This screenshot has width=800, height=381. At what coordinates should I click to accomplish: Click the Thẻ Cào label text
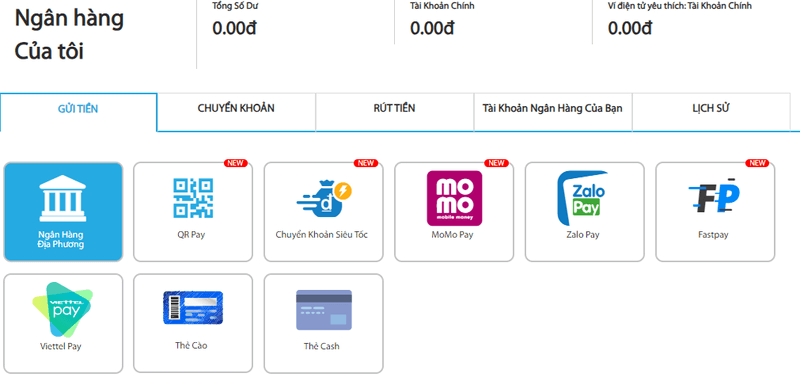[x=191, y=346]
